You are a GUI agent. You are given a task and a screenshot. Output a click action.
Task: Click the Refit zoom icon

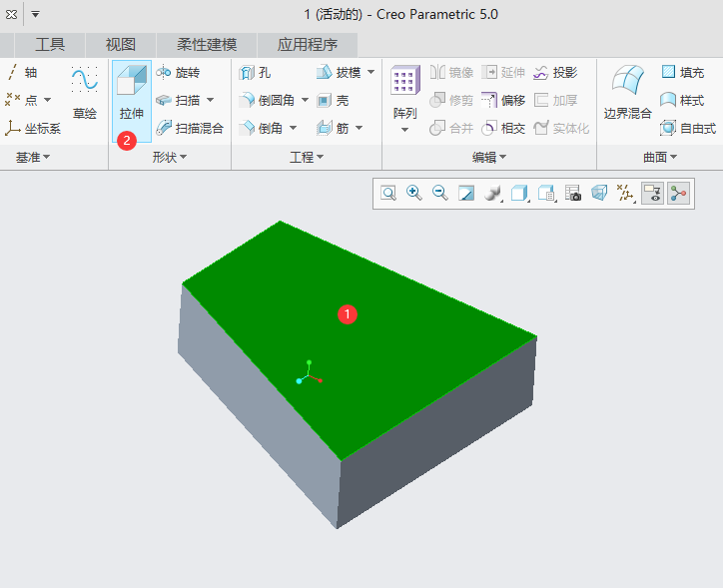[x=388, y=193]
